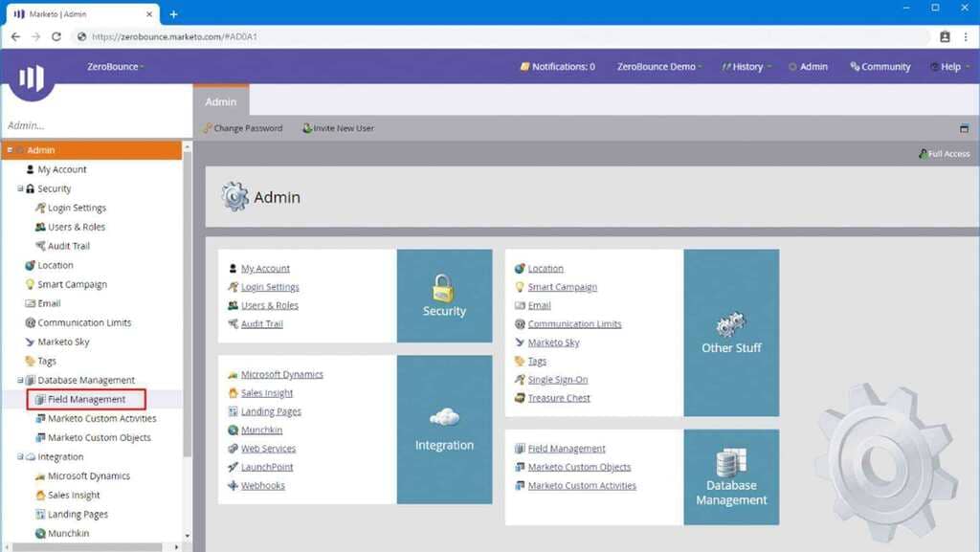
Task: Click the Admin gear icon beside the heading
Action: 235,197
